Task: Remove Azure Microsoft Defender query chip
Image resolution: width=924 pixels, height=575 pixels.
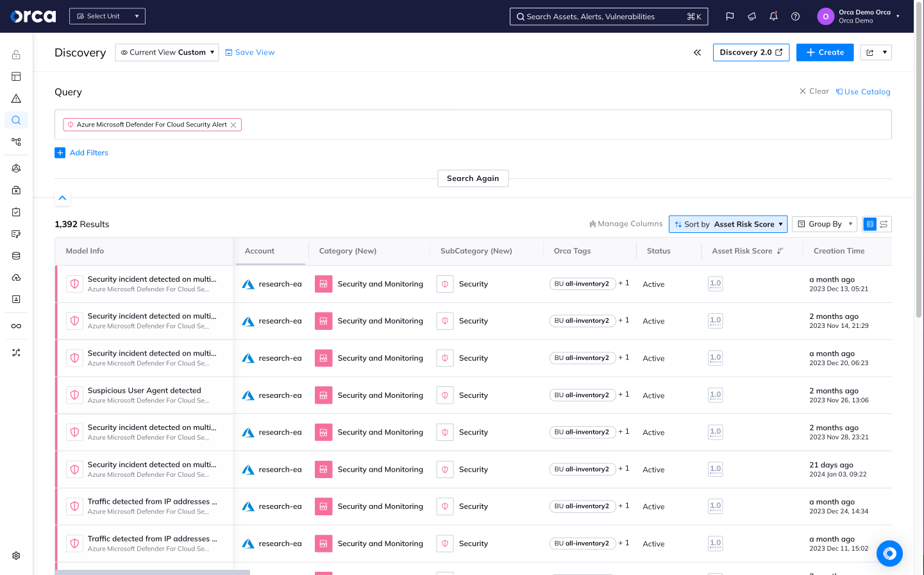Action: tap(233, 125)
